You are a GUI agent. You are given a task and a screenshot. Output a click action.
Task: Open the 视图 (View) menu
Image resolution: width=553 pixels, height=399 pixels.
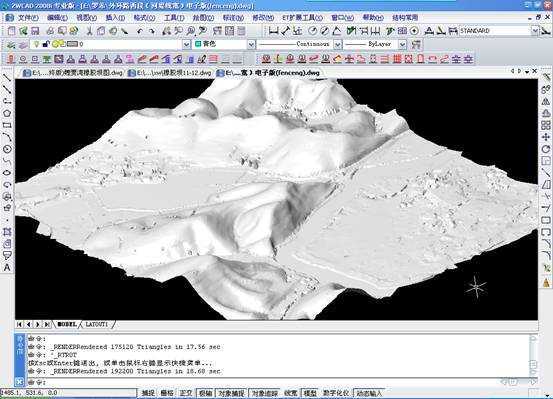[86, 18]
